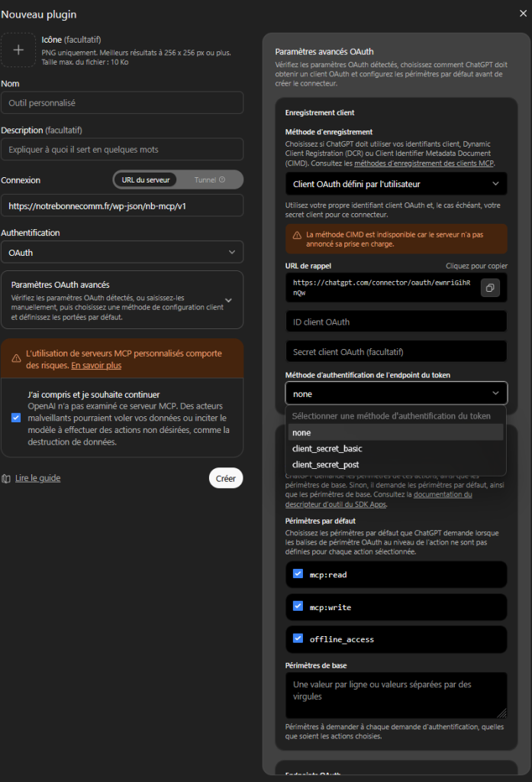Click the 'Enregistrement client' heading

(x=320, y=113)
